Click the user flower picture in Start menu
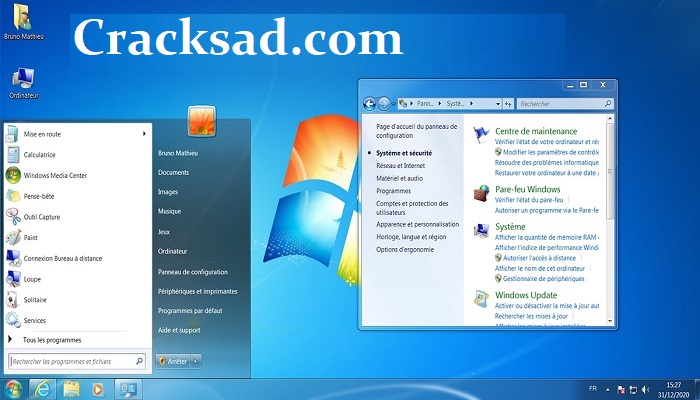This screenshot has height=400, width=700. (x=202, y=121)
